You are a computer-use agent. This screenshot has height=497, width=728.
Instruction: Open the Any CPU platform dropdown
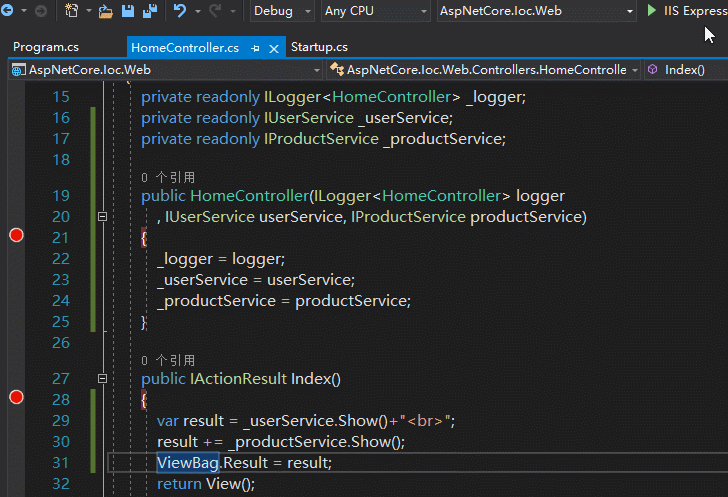[375, 11]
